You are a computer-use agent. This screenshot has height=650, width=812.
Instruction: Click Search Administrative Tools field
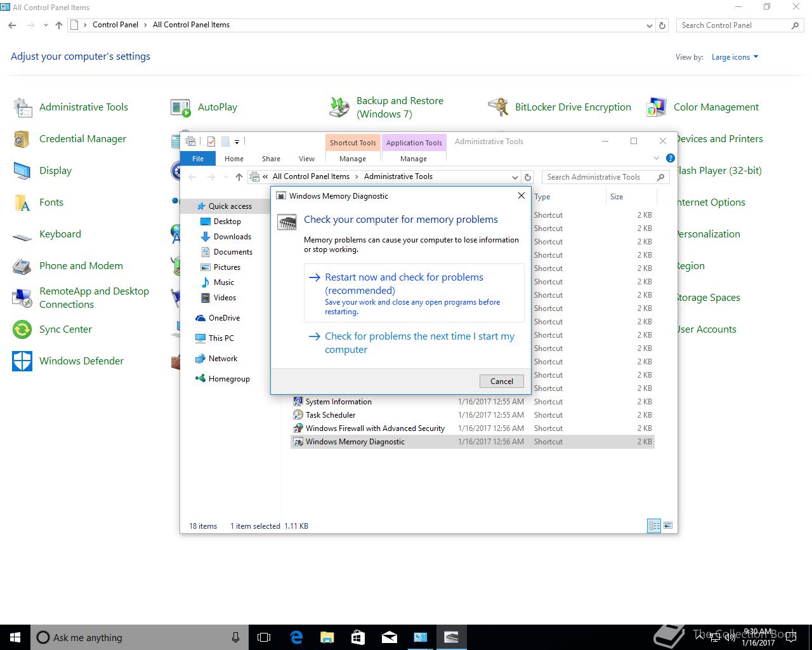pos(605,177)
